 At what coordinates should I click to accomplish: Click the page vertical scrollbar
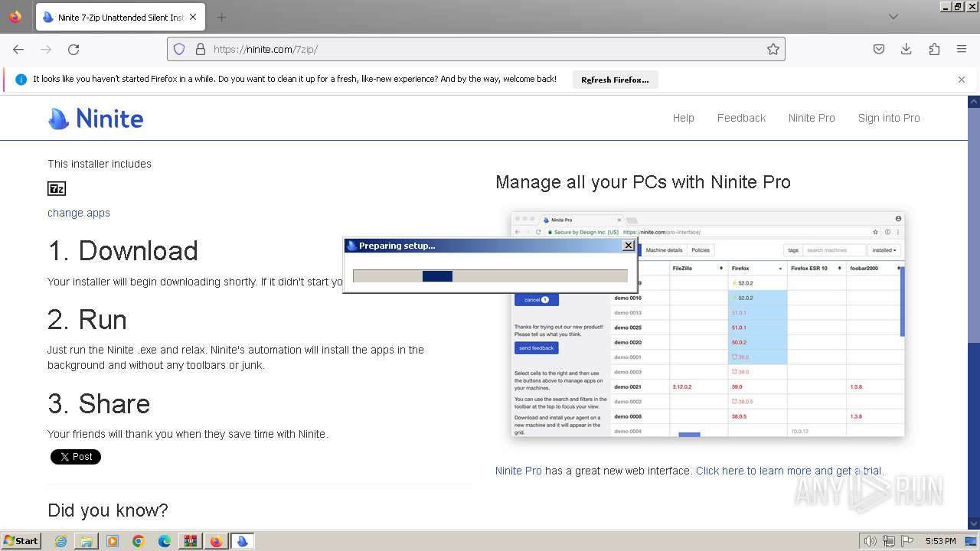click(974, 312)
